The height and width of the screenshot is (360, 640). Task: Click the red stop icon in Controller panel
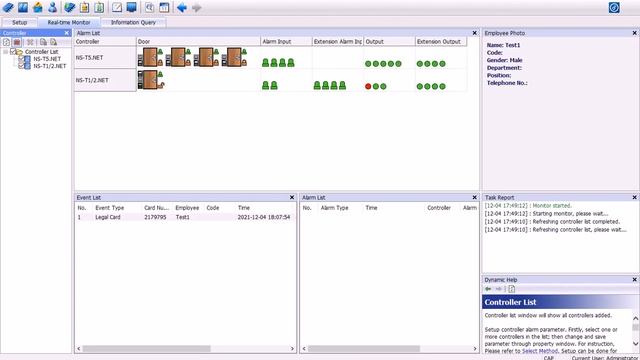point(17,42)
